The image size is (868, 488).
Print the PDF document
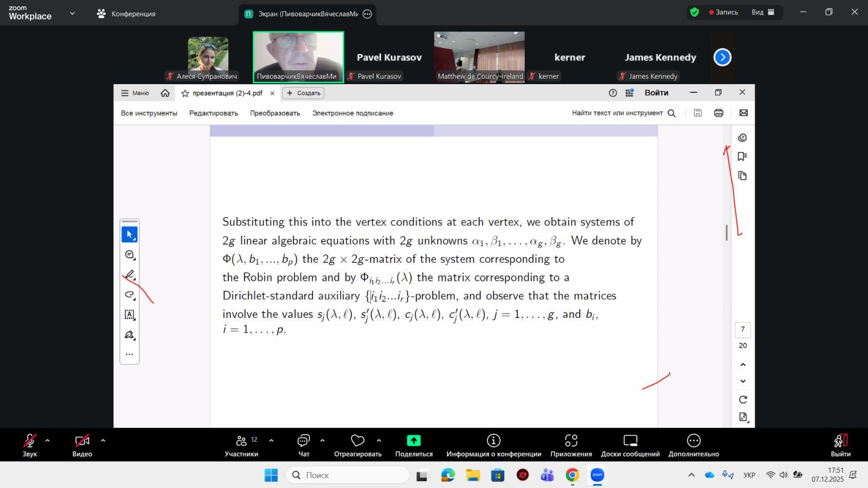pyautogui.click(x=719, y=113)
